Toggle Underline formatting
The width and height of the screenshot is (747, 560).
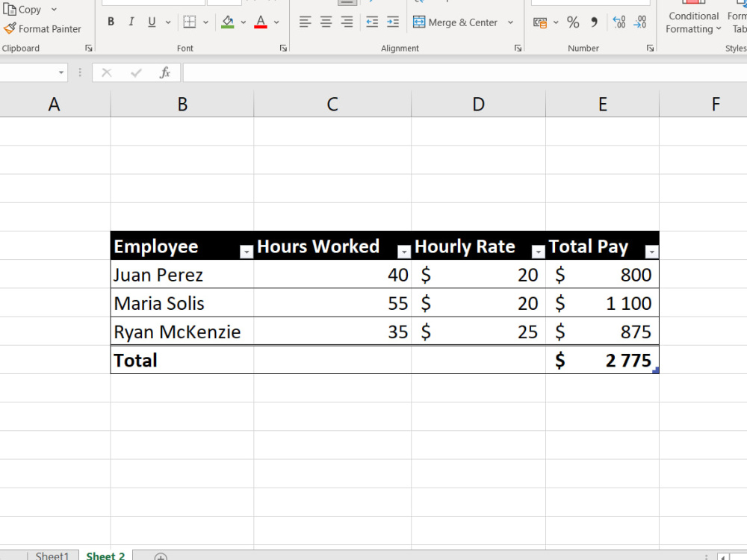pos(152,22)
